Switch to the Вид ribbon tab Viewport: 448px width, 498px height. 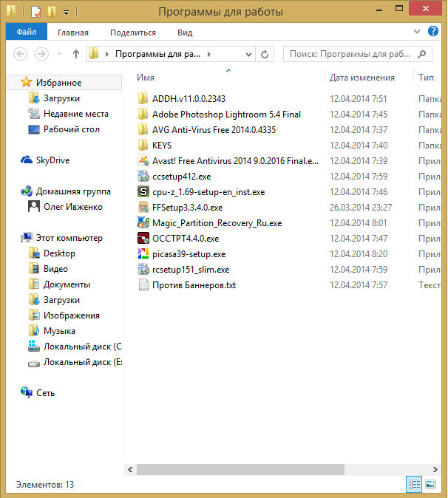pyautogui.click(x=185, y=33)
